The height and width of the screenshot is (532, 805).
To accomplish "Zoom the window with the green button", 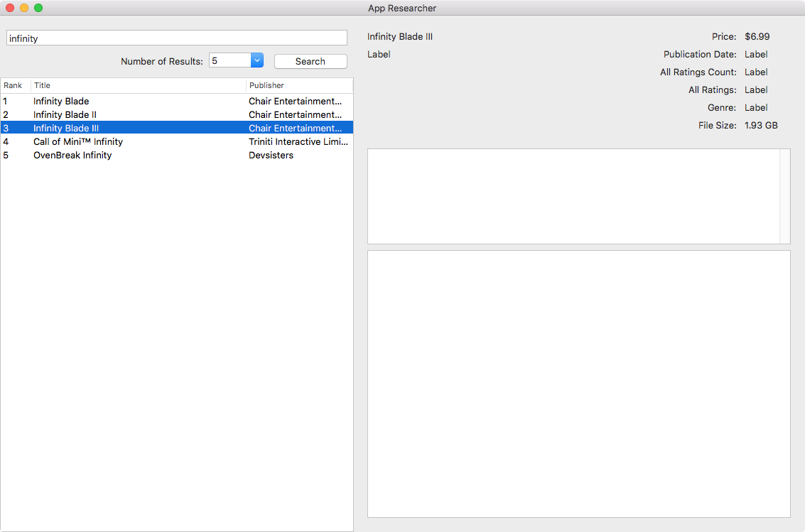I will [x=38, y=8].
